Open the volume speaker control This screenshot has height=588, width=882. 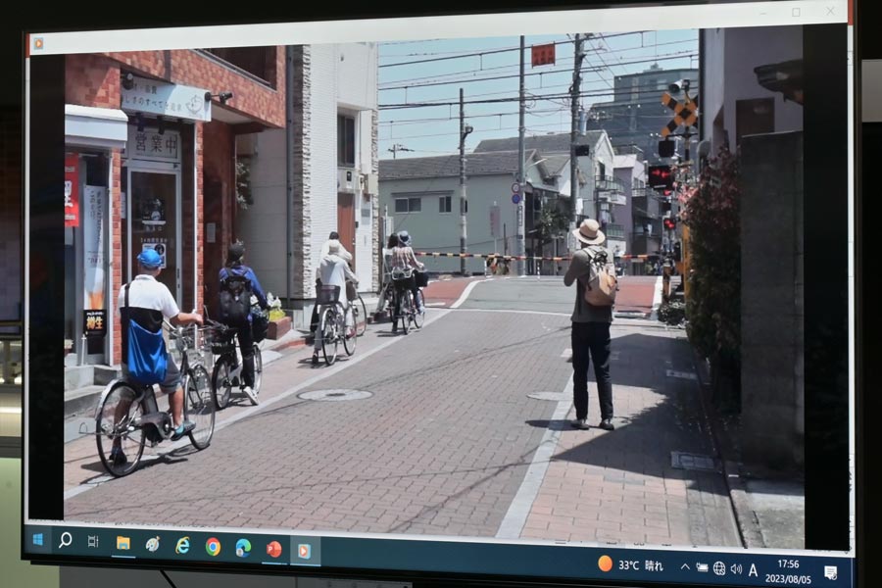(736, 569)
